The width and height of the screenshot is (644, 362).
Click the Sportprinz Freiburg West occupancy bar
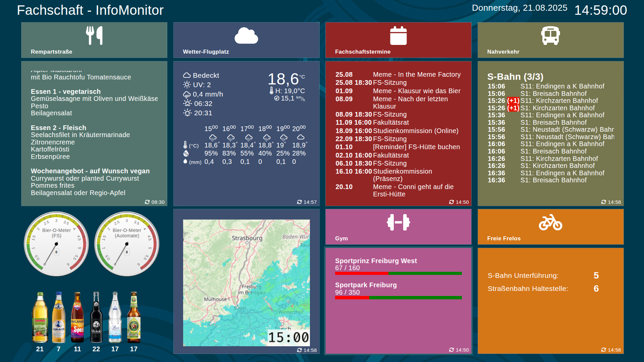[398, 274]
